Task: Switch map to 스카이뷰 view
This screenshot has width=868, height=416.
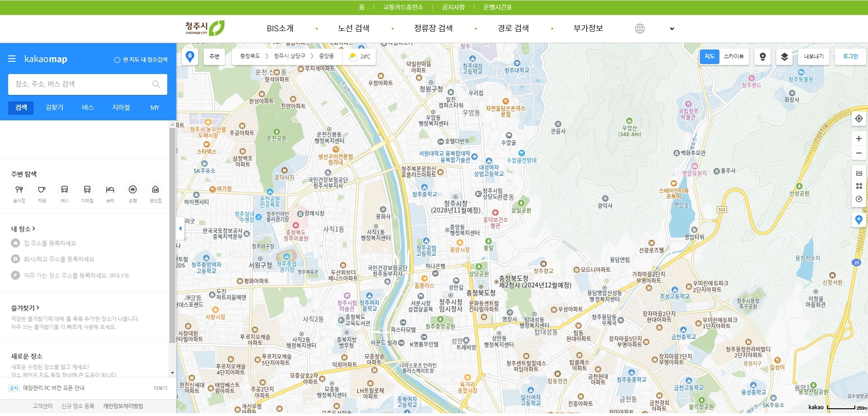Action: [x=733, y=56]
